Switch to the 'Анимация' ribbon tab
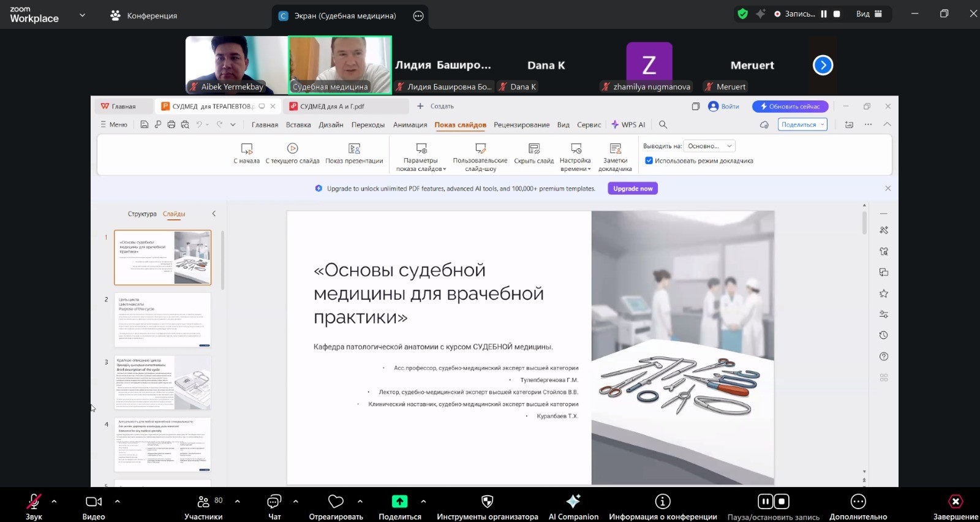The height and width of the screenshot is (522, 980). coord(410,125)
